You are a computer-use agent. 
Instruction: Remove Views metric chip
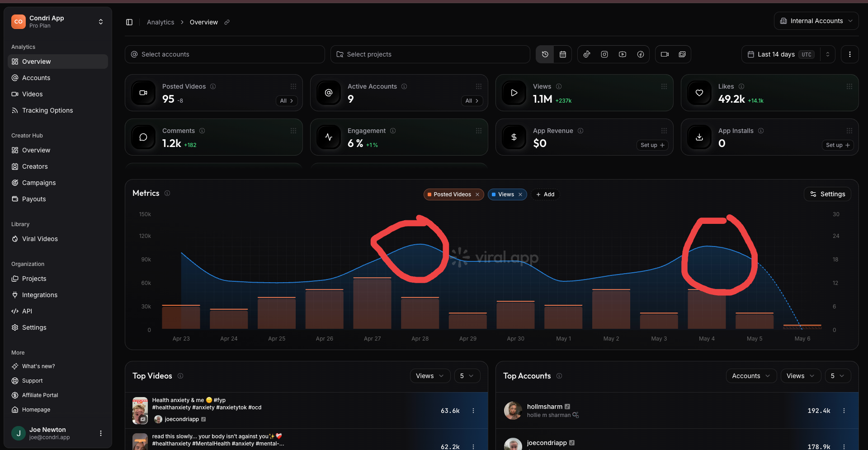[x=520, y=194]
